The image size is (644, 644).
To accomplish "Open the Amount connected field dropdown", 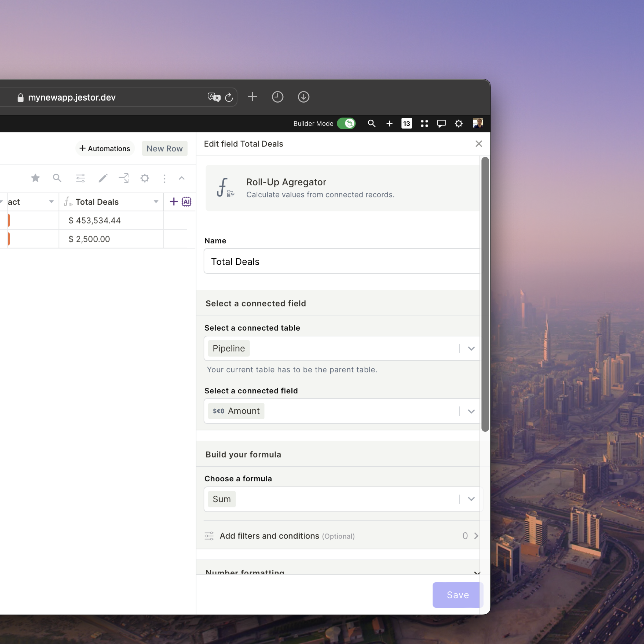I will pos(471,411).
